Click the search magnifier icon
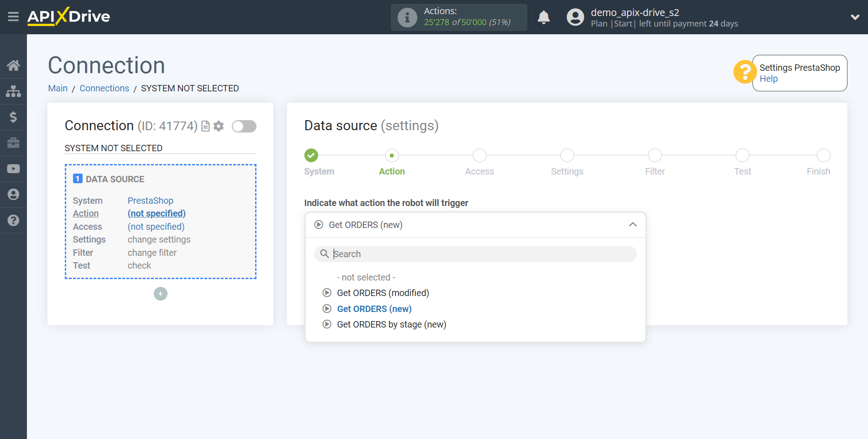Image resolution: width=868 pixels, height=439 pixels. pos(324,254)
